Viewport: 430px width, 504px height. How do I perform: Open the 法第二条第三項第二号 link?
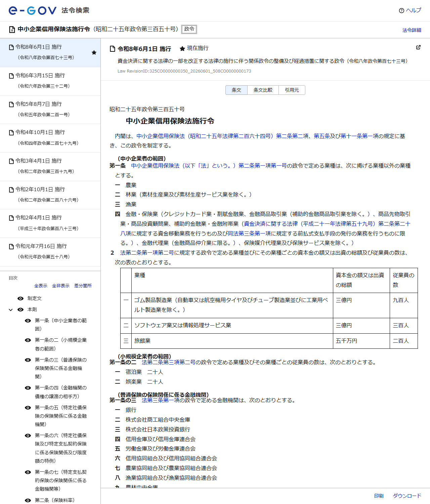pyautogui.click(x=169, y=362)
